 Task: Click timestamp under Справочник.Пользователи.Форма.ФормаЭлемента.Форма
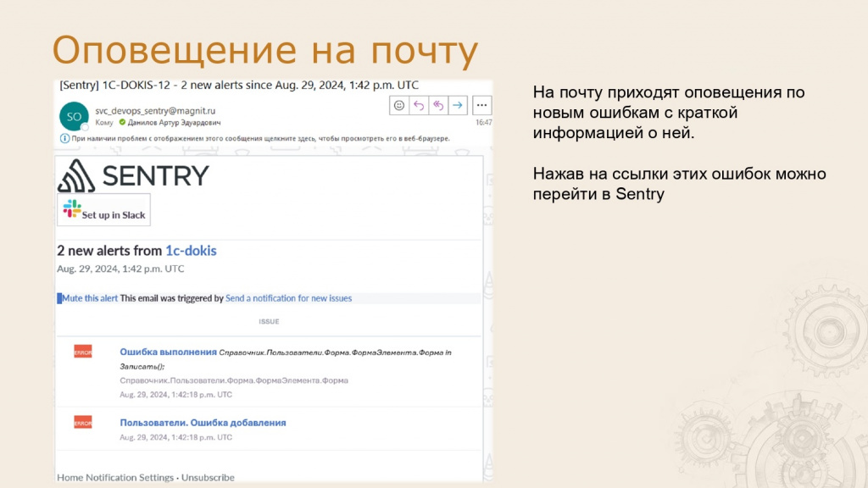click(x=176, y=395)
